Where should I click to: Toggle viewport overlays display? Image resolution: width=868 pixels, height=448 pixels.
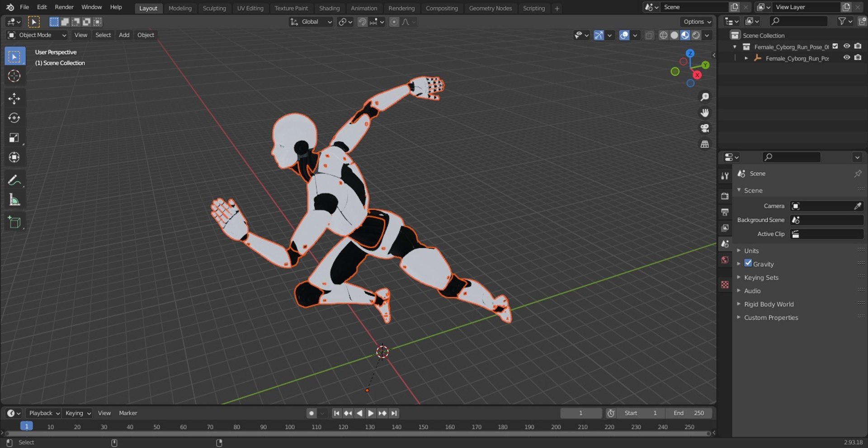(x=624, y=35)
